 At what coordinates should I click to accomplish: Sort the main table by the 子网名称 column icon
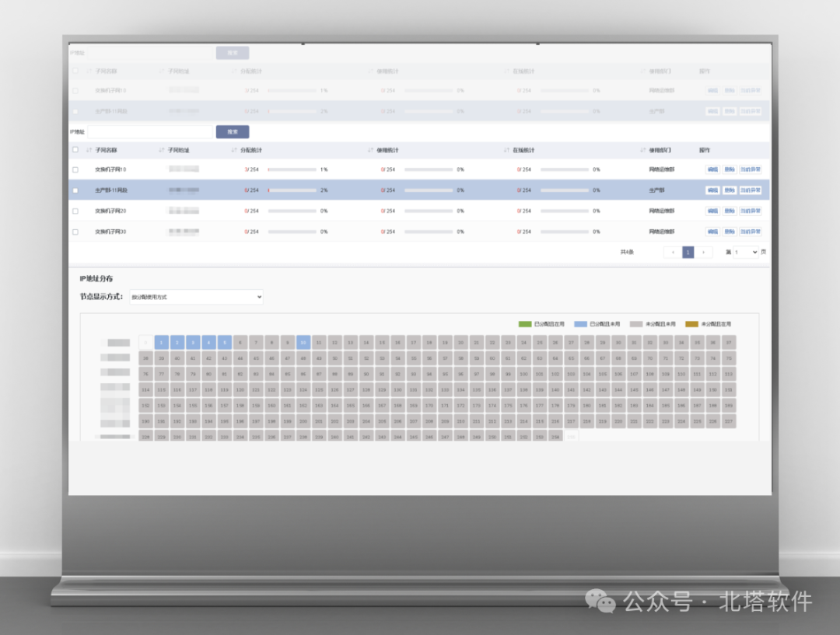pyautogui.click(x=89, y=151)
